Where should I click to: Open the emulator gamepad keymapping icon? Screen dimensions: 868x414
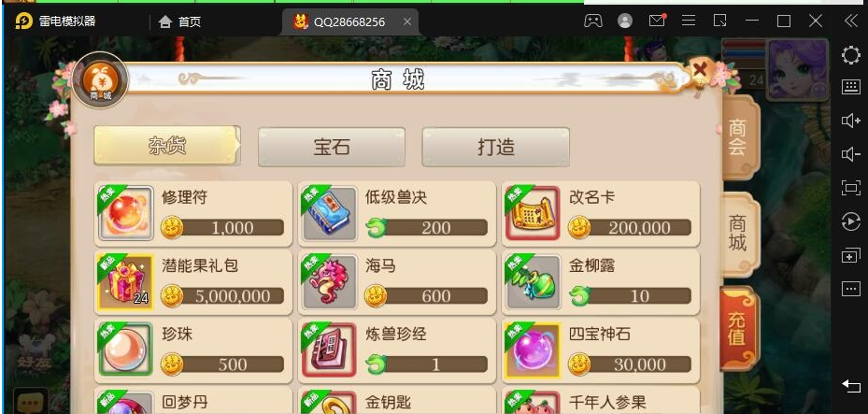[x=593, y=21]
